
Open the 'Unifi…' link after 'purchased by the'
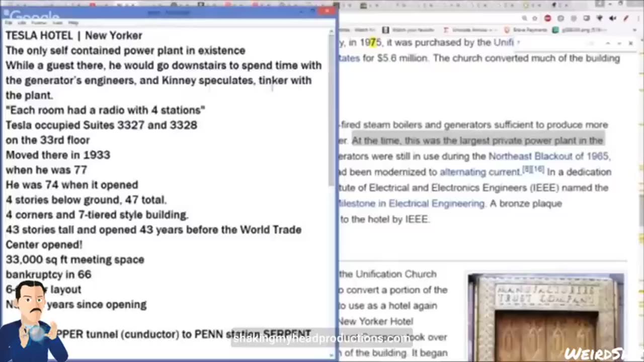(504, 42)
